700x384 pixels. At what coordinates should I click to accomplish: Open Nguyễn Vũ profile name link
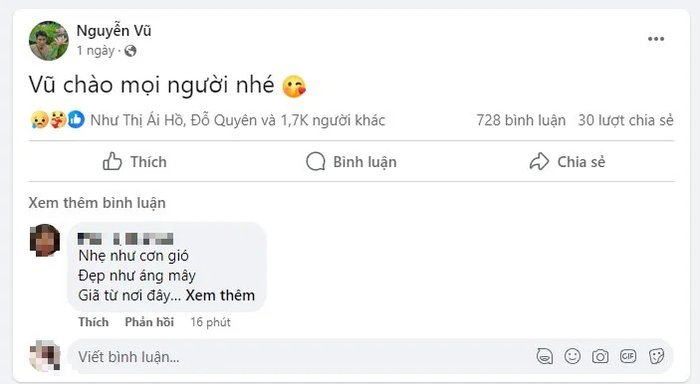[x=114, y=31]
